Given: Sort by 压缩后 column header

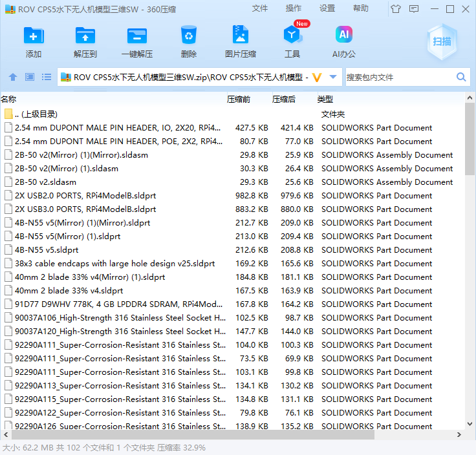Looking at the screenshot, I should [283, 99].
